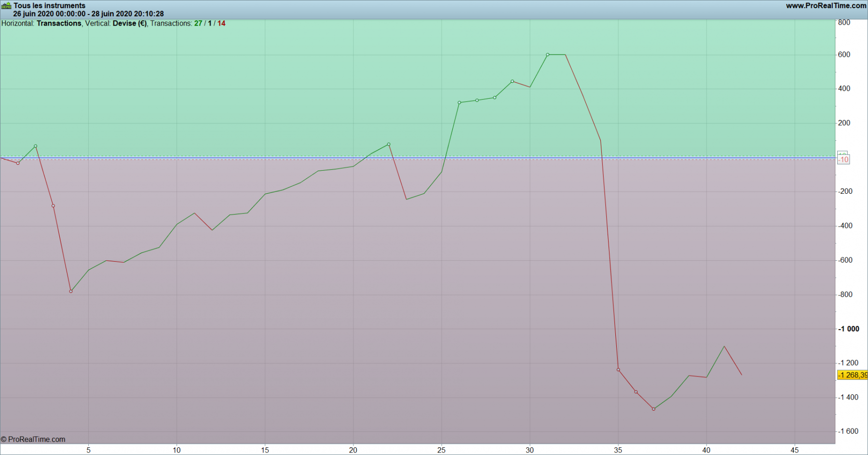Open the www.ProRealTime.com link at top right
This screenshot has width=868, height=455.
coord(826,6)
